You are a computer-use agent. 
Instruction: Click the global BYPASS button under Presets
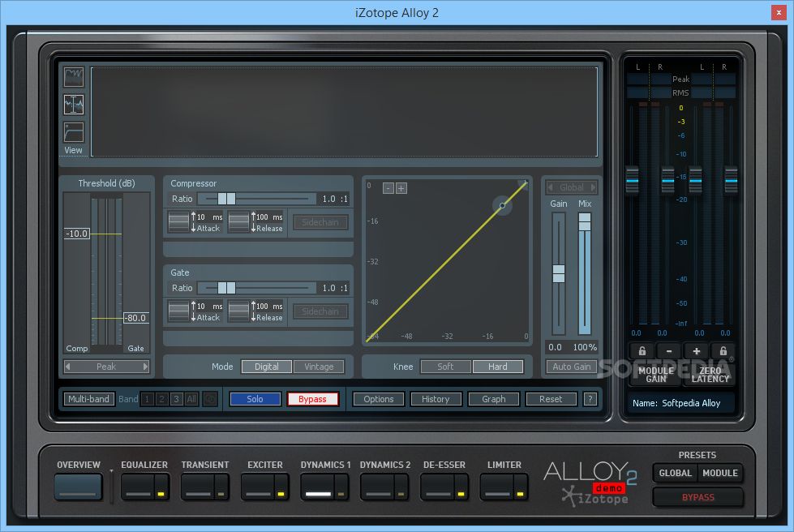(x=697, y=497)
